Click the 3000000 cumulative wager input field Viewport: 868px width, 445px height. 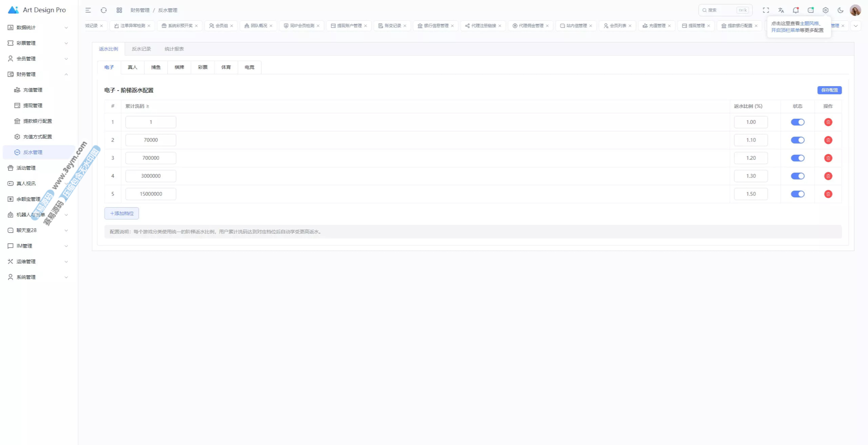[x=151, y=176]
